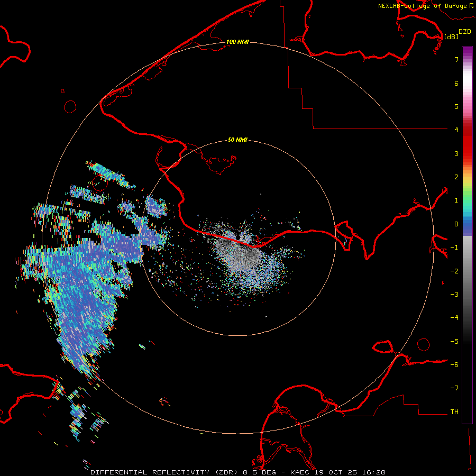Click the -5 tick label on color scale

[454, 342]
